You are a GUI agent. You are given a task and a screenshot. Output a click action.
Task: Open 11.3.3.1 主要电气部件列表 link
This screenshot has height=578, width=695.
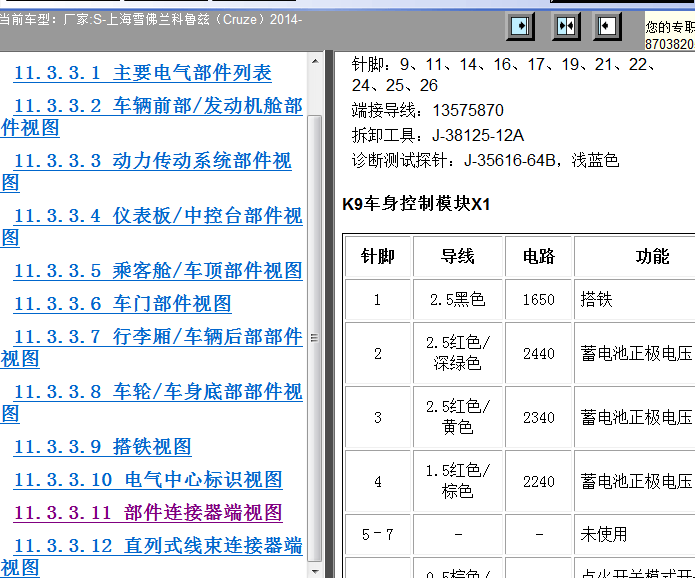(143, 73)
